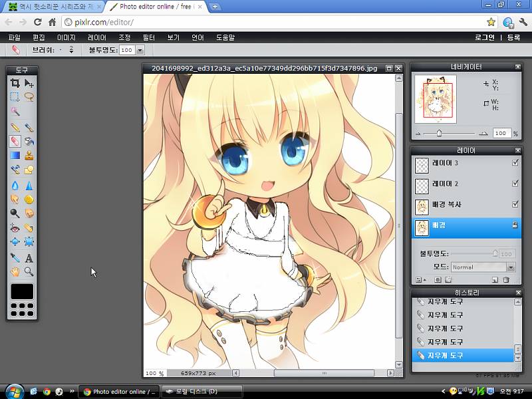Select the Gradient tool
The image size is (532, 399).
pyautogui.click(x=15, y=156)
